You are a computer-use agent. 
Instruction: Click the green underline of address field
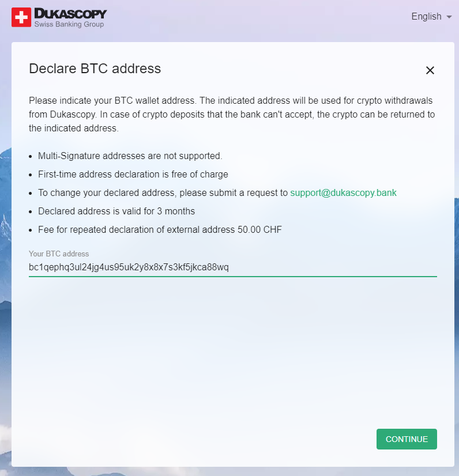pyautogui.click(x=233, y=277)
